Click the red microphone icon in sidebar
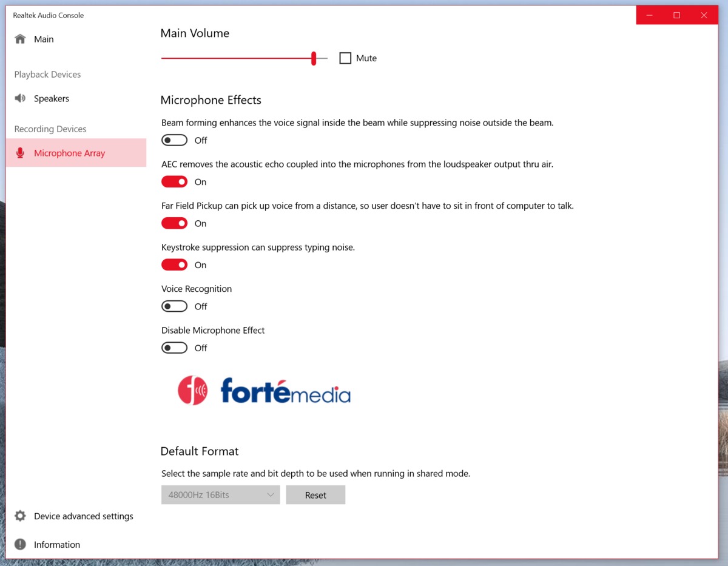The height and width of the screenshot is (566, 728). point(21,153)
